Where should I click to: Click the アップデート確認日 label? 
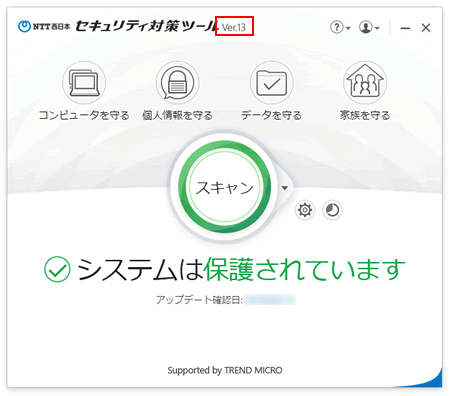[200, 300]
